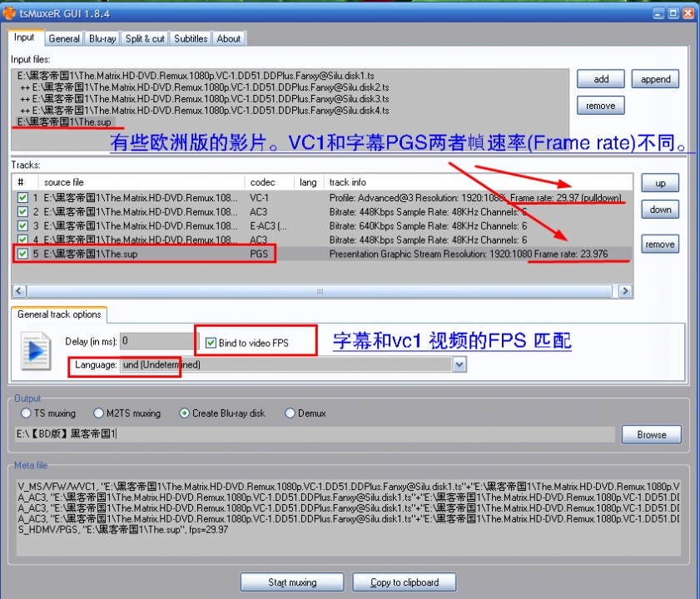700x599 pixels.
Task: Switch to the Blu-ray tab
Action: coord(102,38)
